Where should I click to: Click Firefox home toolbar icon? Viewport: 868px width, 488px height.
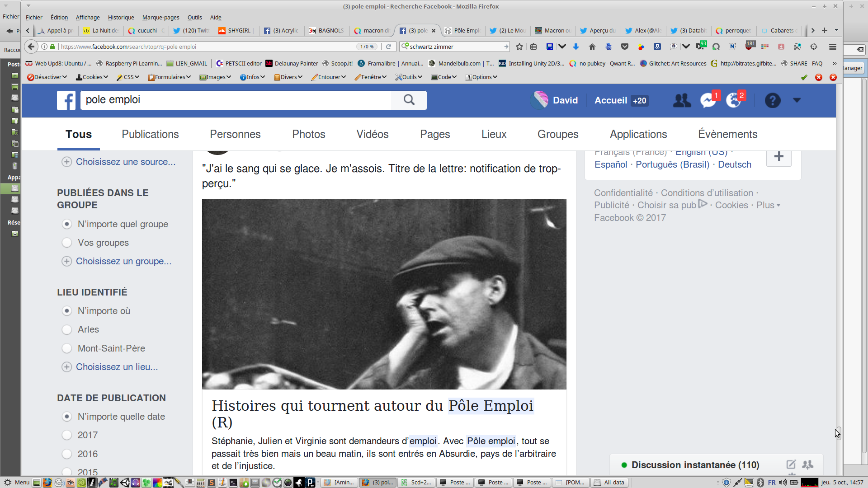pos(592,47)
